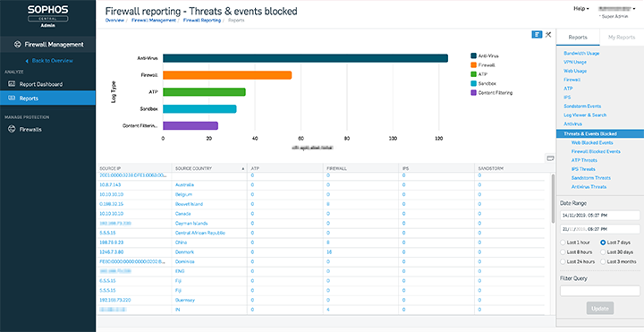This screenshot has height=332, width=644.
Task: Click source IP 192.168.73.220 in Guernsey row
Action: click(115, 300)
